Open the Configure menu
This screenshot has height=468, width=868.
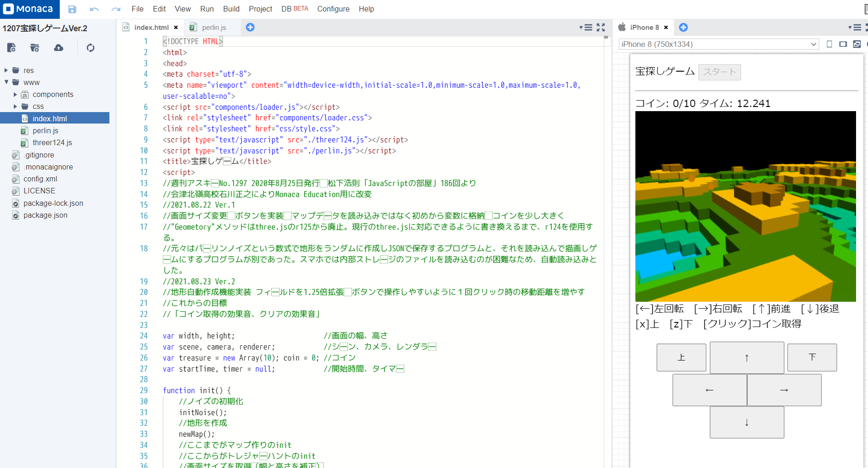[333, 9]
